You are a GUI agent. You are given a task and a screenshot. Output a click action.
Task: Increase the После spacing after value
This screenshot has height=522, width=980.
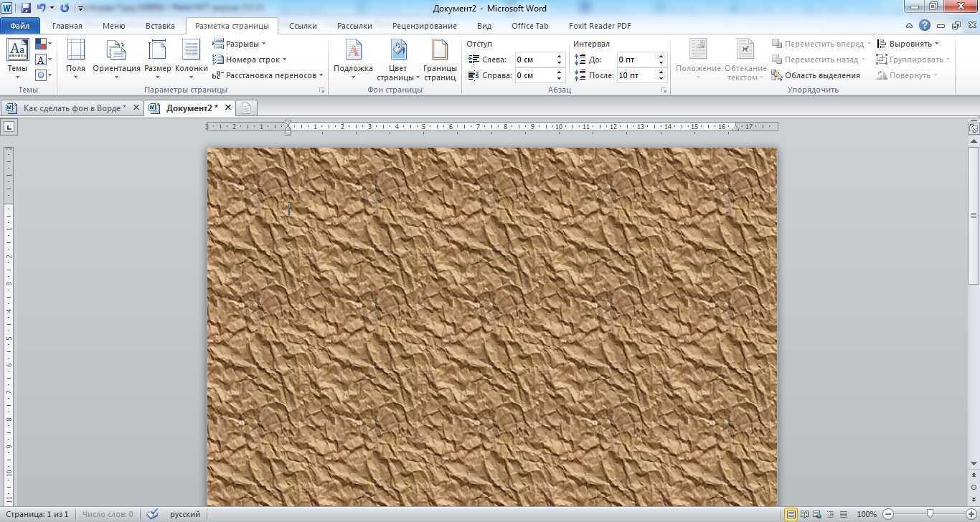[661, 72]
